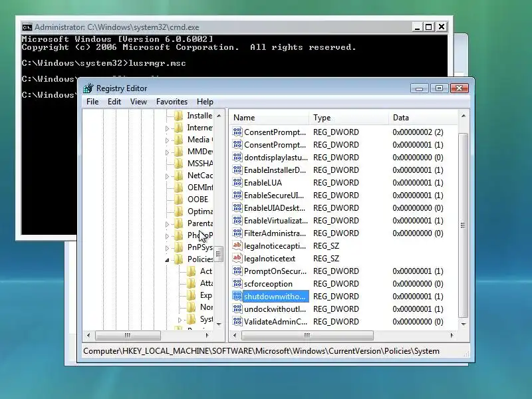Sort values by the Data column header
This screenshot has height=399, width=532.
[x=423, y=118]
